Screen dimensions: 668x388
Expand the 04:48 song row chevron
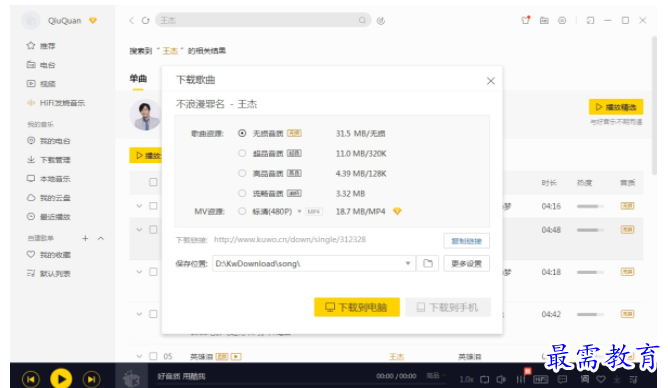click(139, 230)
